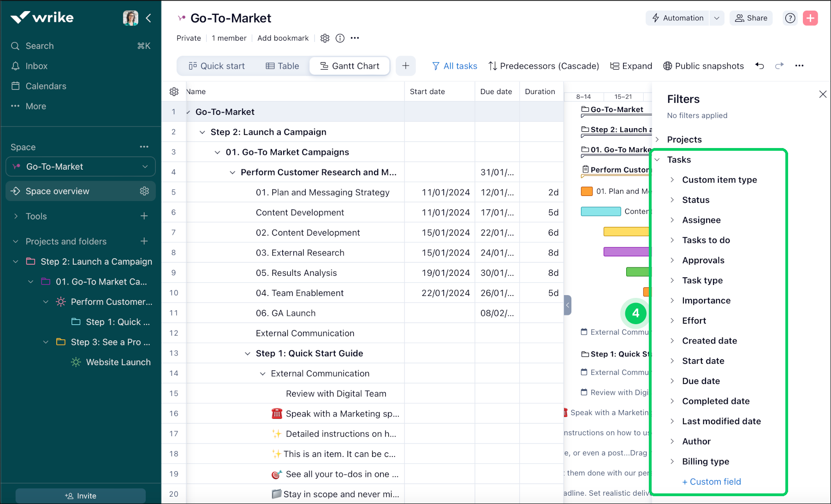Click Space overview settings gear

(x=144, y=191)
